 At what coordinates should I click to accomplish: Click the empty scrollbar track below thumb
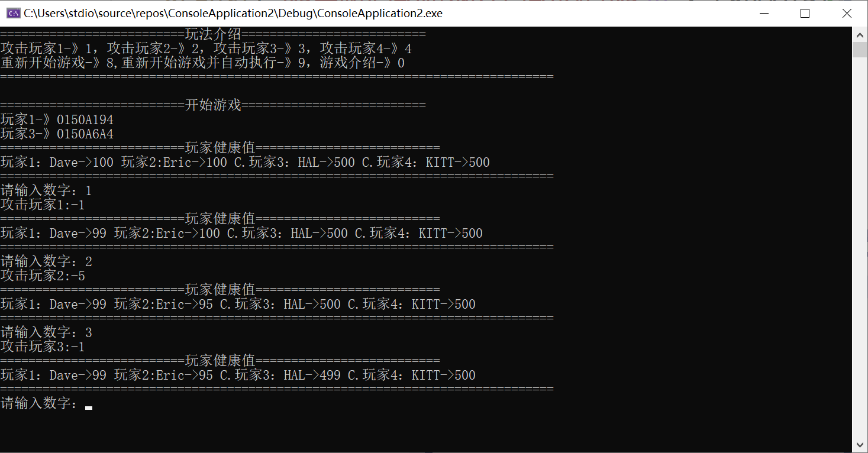pyautogui.click(x=860, y=247)
